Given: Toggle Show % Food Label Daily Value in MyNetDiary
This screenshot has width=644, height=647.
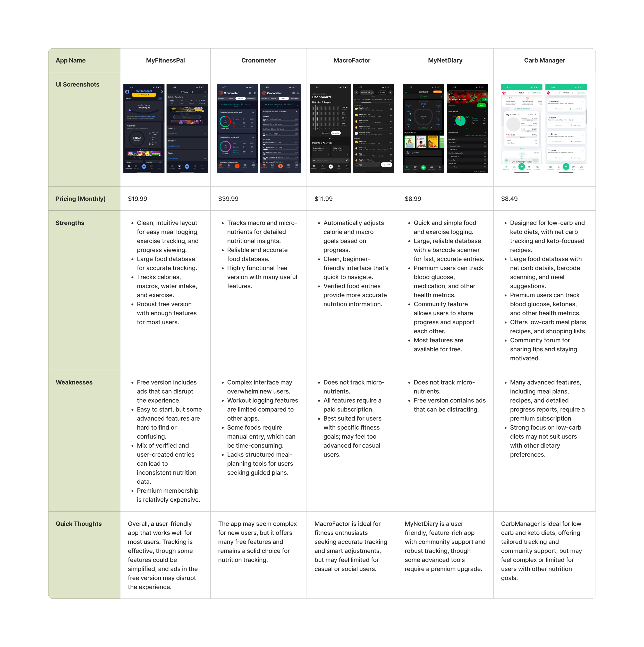Looking at the screenshot, I should tap(476, 136).
